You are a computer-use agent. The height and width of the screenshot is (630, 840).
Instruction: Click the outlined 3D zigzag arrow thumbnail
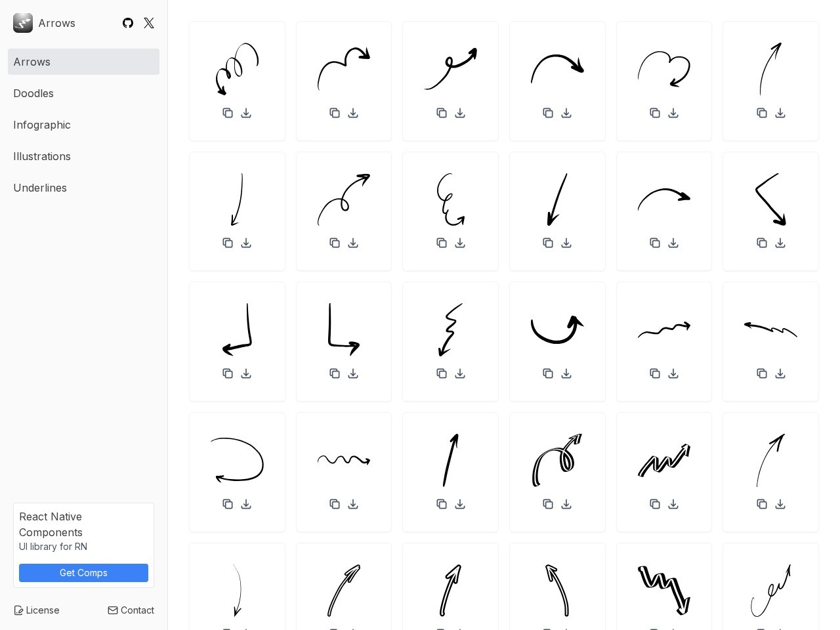pos(664,460)
